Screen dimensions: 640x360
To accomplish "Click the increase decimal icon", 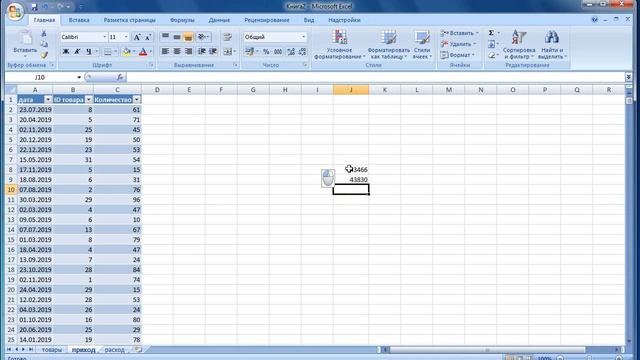I will [291, 51].
